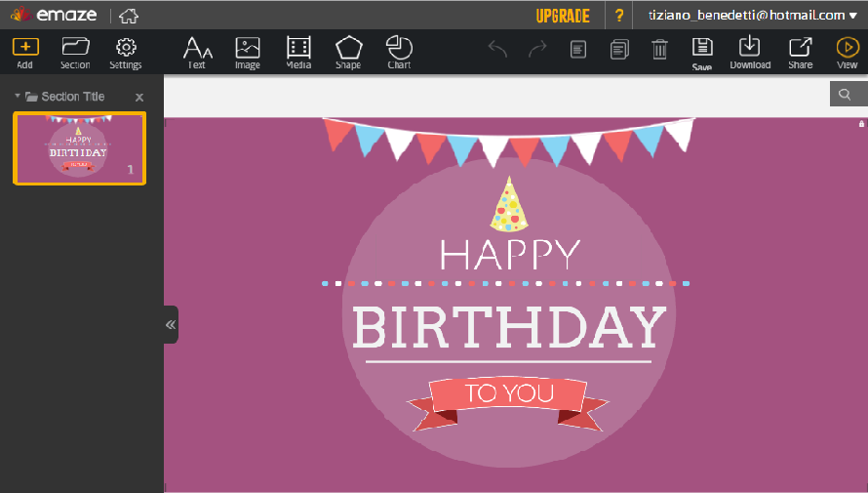Close the Section Title section
The image size is (868, 493).
139,98
